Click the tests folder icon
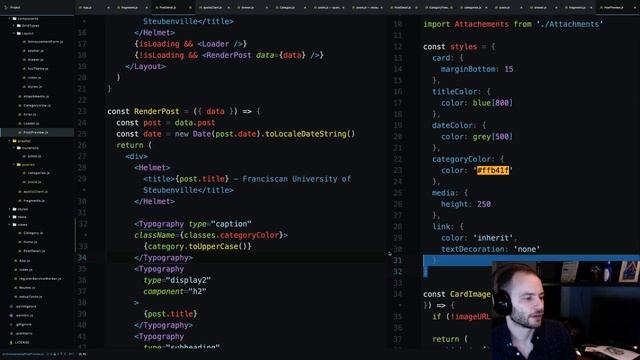Image resolution: width=640 pixels, height=360 pixels. tap(14, 217)
